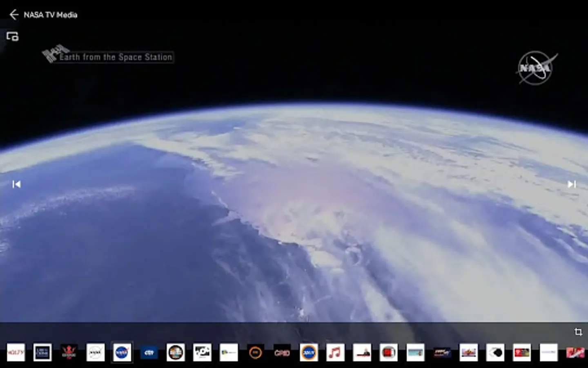588x368 pixels.
Task: Enable picture-in-picture mode
Action: (x=12, y=37)
